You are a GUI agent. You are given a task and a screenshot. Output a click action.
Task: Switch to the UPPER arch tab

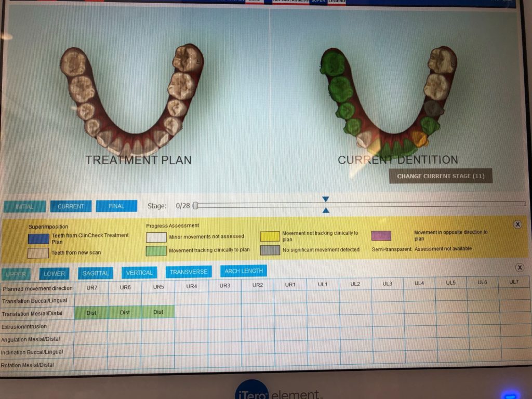[x=16, y=274]
